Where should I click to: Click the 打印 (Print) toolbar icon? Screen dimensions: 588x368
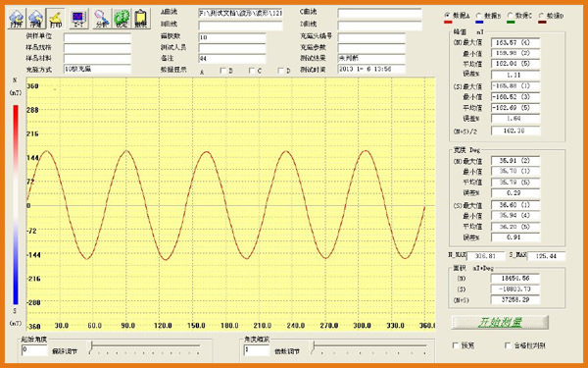click(56, 19)
